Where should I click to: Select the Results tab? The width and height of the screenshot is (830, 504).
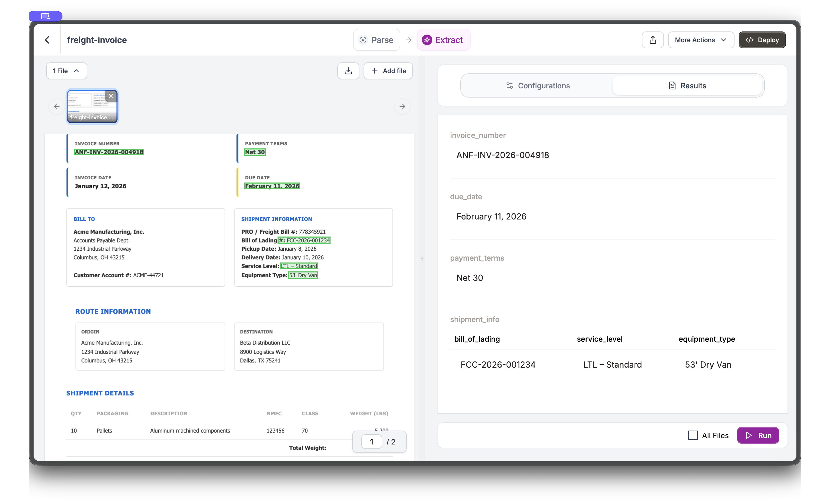687,85
